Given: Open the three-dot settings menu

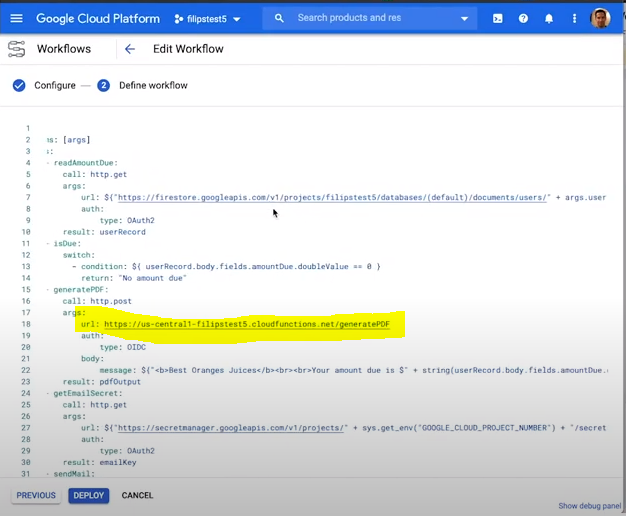Looking at the screenshot, I should [x=574, y=18].
